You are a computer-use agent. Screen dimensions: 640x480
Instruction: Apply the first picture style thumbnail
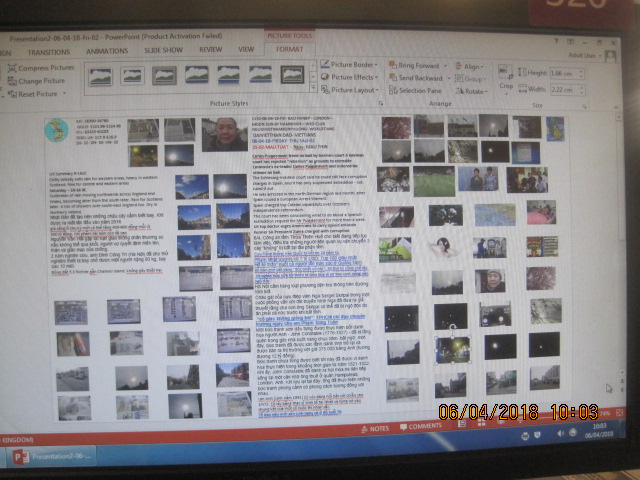[x=100, y=76]
